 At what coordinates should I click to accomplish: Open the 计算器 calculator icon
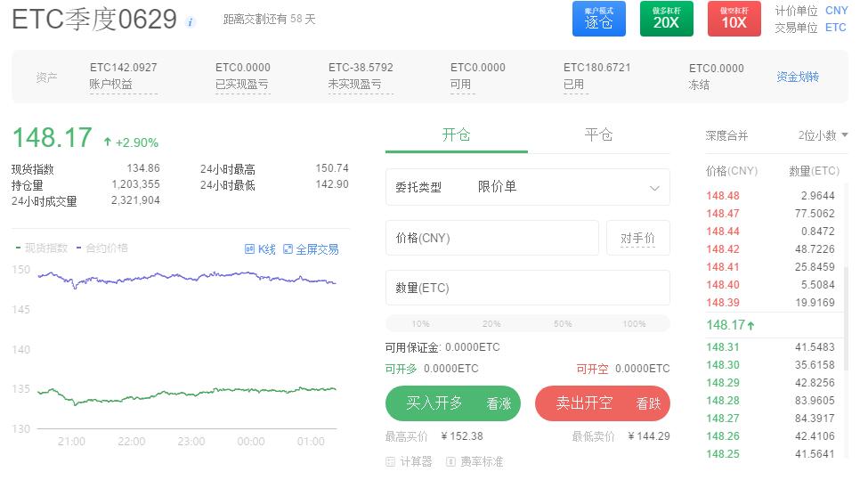tap(391, 461)
